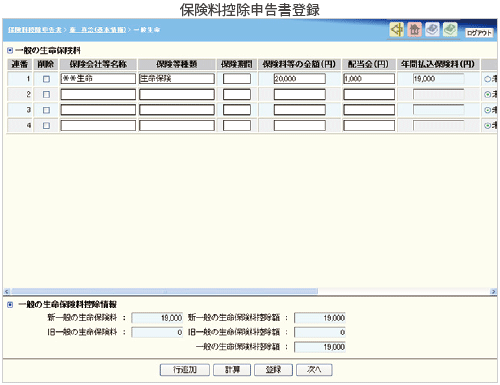Click the 新一般の生命保険料 value field
500x385 pixels.
click(157, 318)
